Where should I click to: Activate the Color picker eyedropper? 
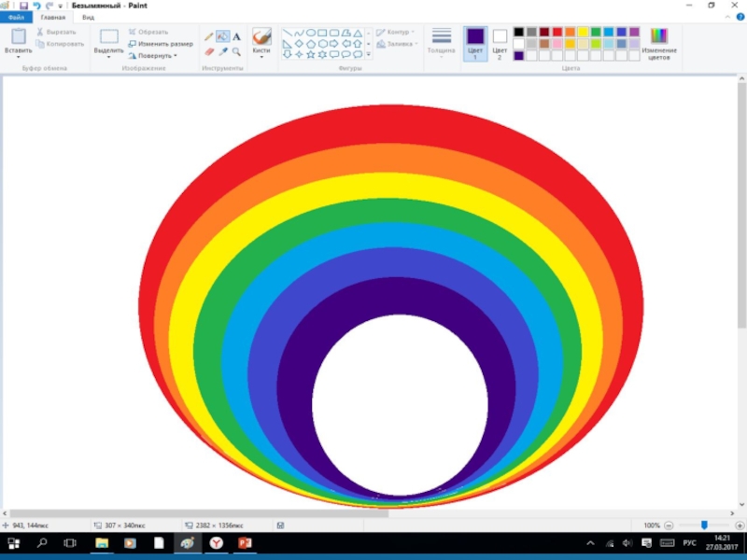[223, 51]
